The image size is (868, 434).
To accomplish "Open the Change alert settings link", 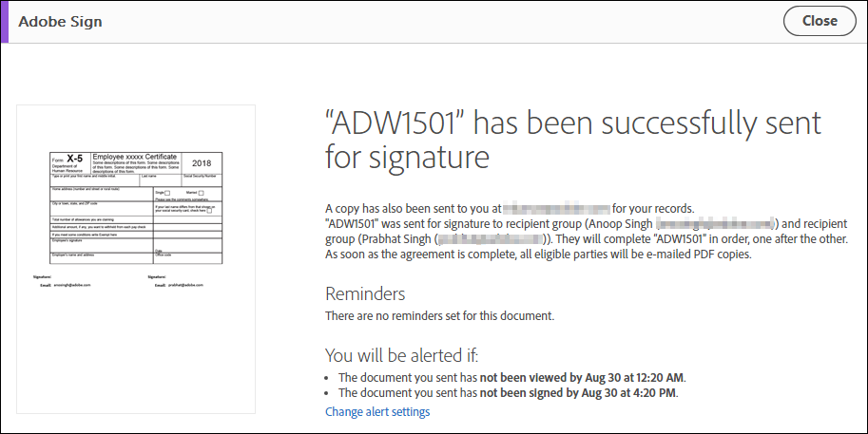I will coord(377,412).
